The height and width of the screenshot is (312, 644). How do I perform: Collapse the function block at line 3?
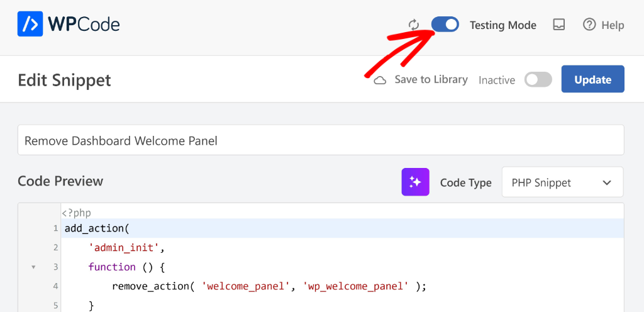pos(33,267)
